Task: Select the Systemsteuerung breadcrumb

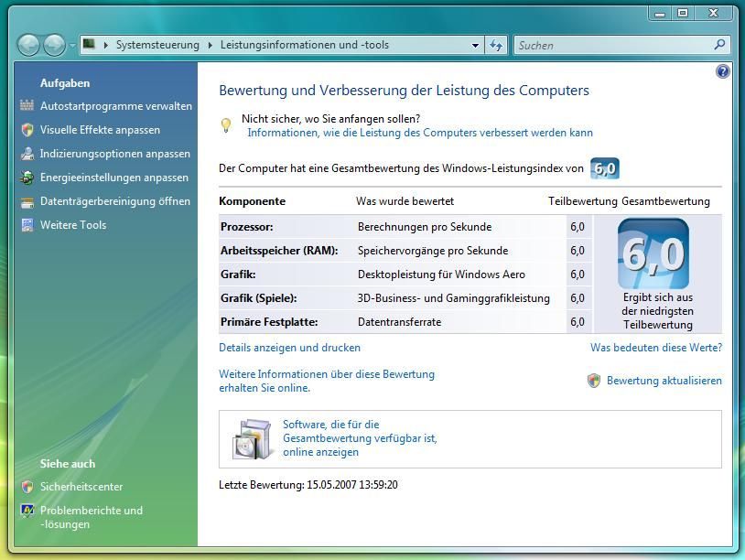Action: [x=157, y=45]
